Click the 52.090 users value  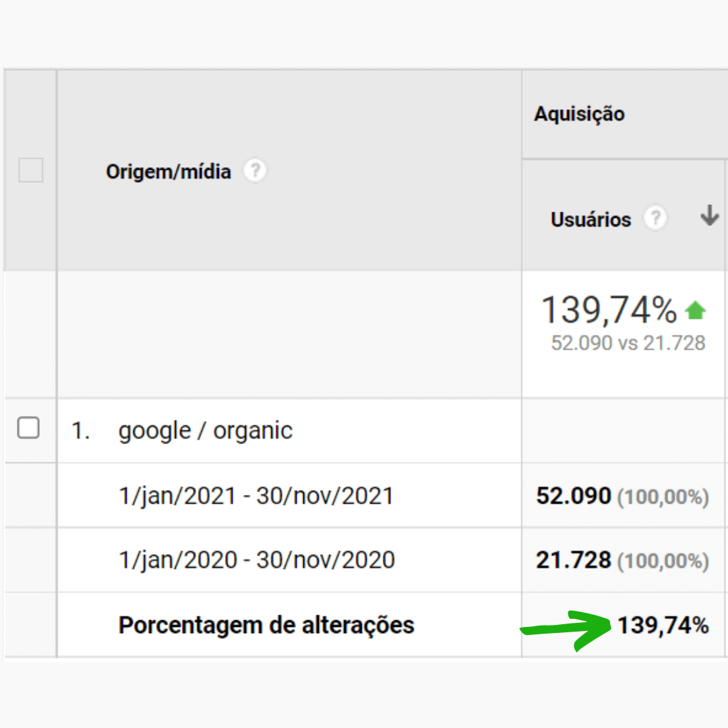(x=574, y=495)
